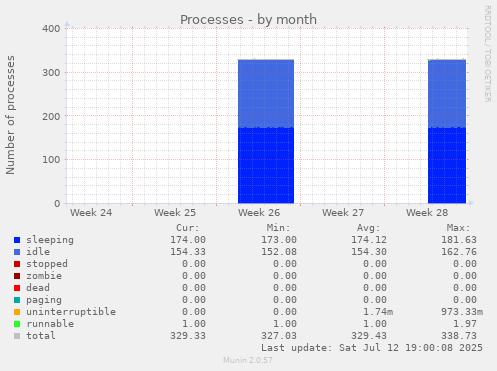Click the 'Max:' column header
Screen dimensions: 497x371
pyautogui.click(x=459, y=228)
